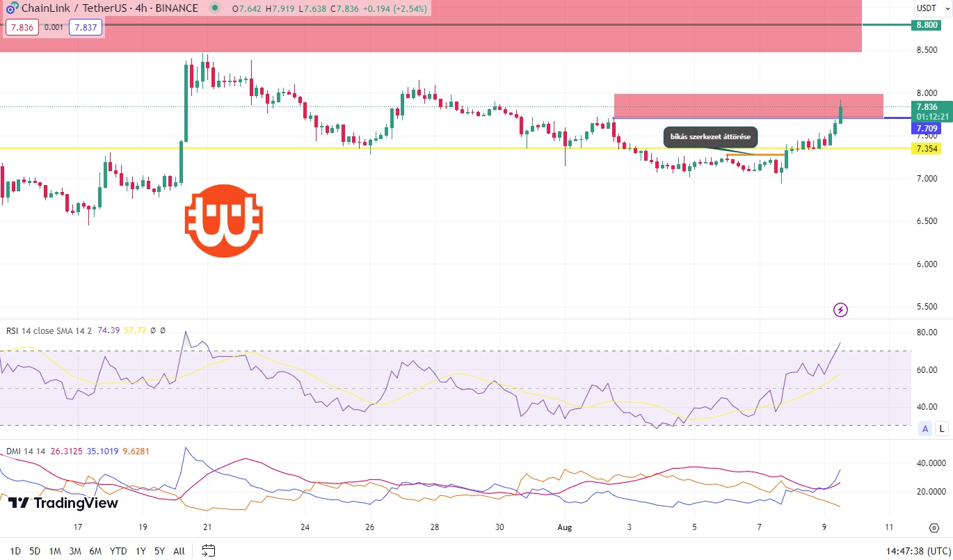
Task: Click the 7.709 blue price line label
Action: pyautogui.click(x=927, y=129)
